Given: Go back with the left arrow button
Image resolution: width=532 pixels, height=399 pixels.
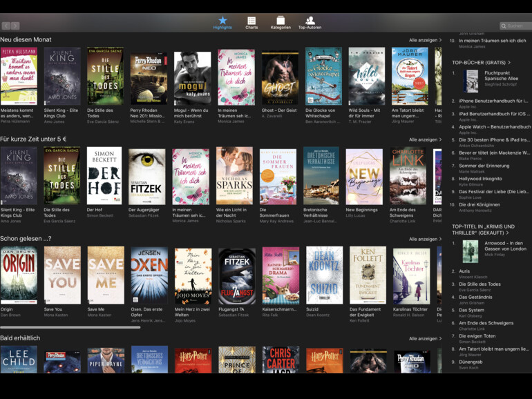Looking at the screenshot, I should click(x=6, y=26).
